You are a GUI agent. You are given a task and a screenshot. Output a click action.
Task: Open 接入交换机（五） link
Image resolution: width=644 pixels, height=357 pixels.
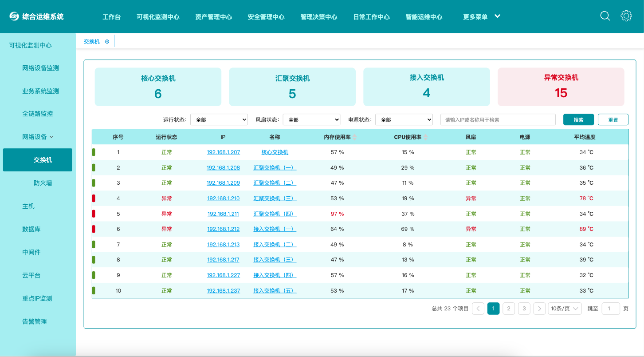pos(275,291)
